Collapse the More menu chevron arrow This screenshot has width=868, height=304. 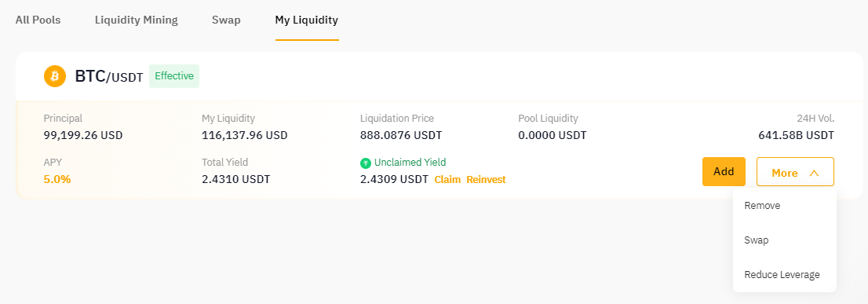[814, 174]
